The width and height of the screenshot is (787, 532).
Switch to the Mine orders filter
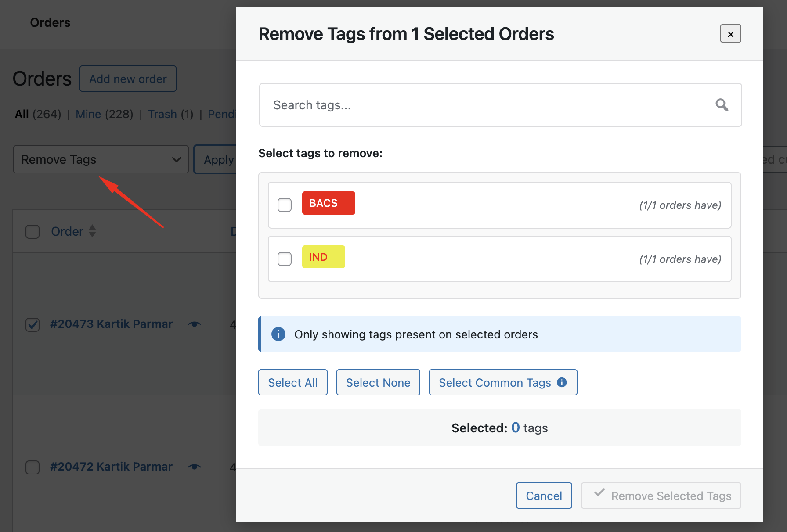tap(88, 114)
